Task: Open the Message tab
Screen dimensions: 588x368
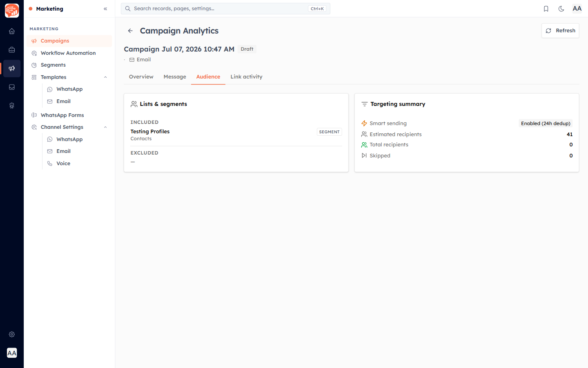Action: (x=175, y=77)
